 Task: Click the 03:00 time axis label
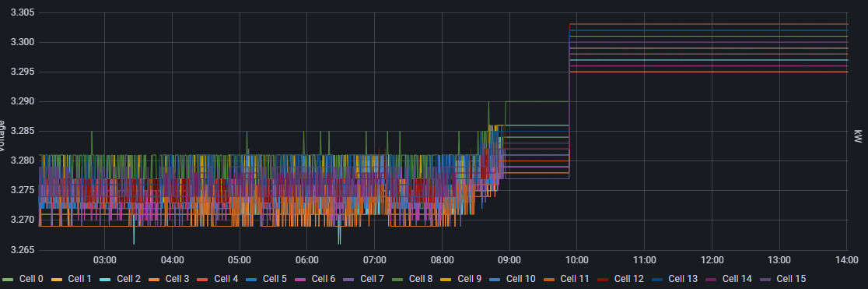(x=105, y=259)
